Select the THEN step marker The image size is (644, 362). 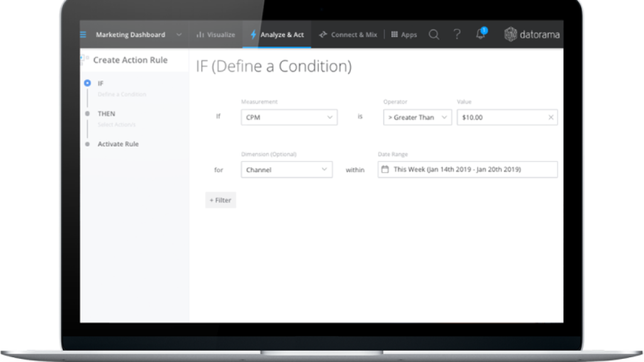pos(87,114)
